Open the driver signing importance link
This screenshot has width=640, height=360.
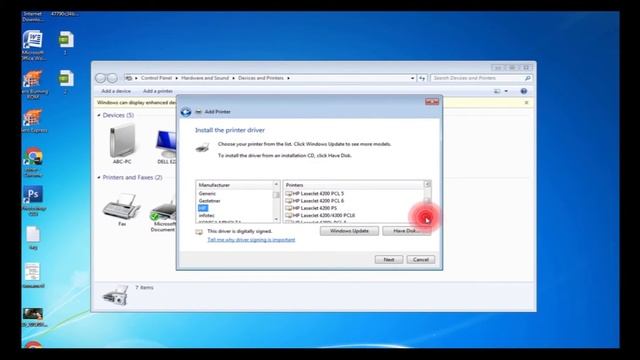(x=251, y=240)
